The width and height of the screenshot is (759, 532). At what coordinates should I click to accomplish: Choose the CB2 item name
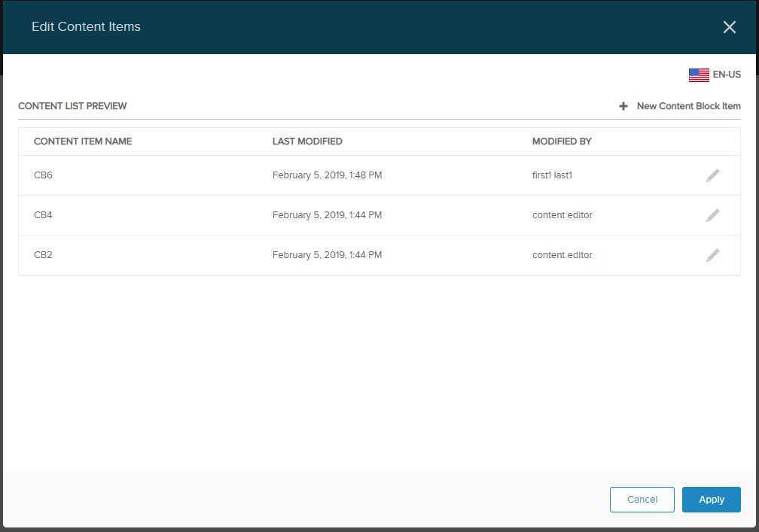(x=43, y=255)
